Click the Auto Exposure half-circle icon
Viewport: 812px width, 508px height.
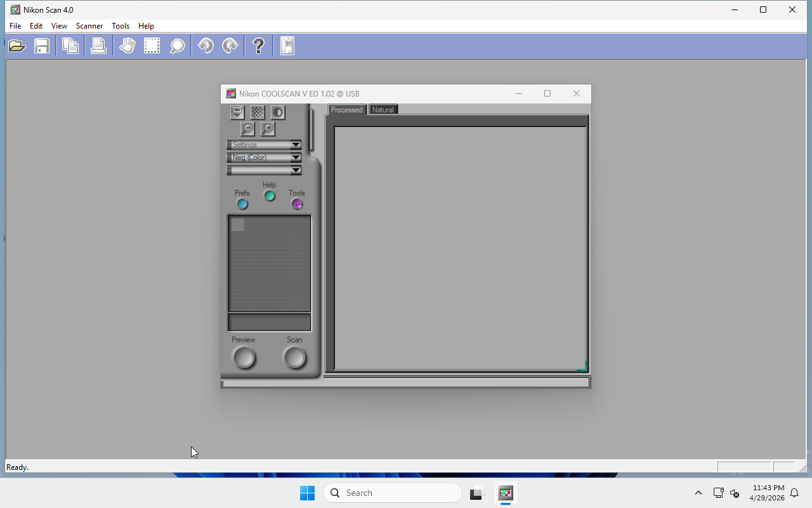[x=278, y=113]
